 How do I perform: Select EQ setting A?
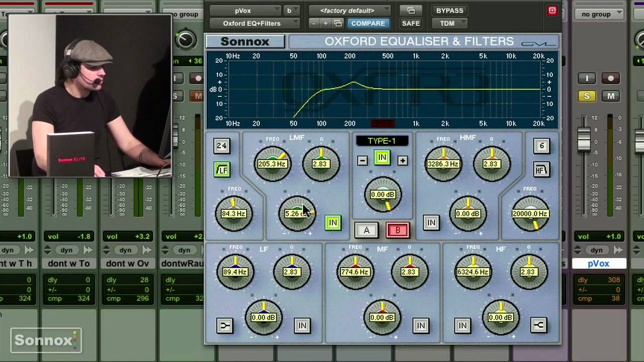[366, 230]
